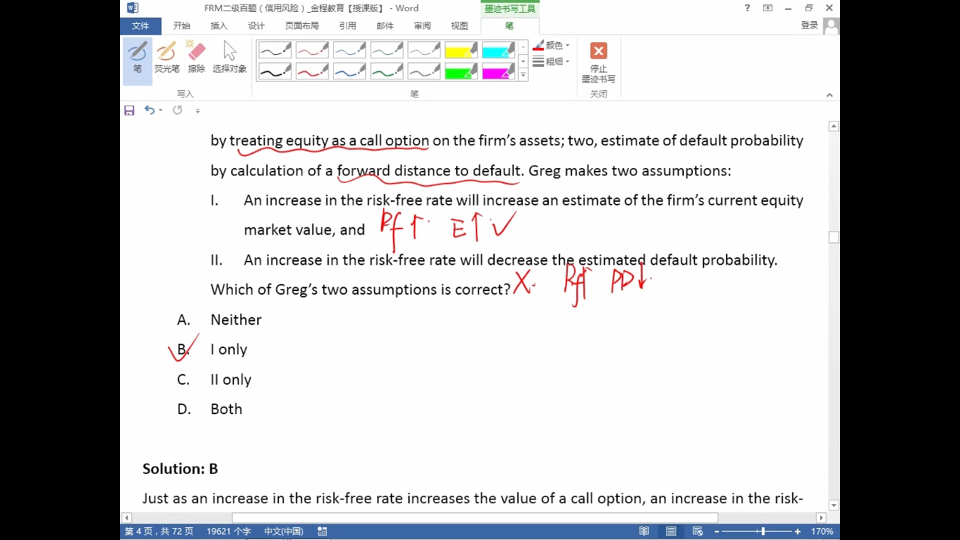Open the 文件 File menu
Viewport: 960px width, 540px height.
[x=140, y=26]
